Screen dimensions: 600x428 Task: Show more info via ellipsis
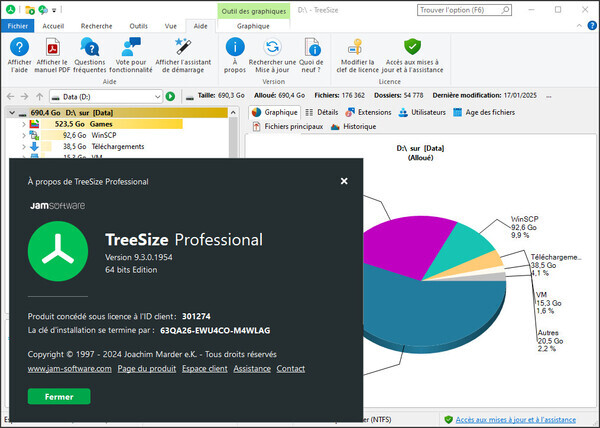[549, 96]
